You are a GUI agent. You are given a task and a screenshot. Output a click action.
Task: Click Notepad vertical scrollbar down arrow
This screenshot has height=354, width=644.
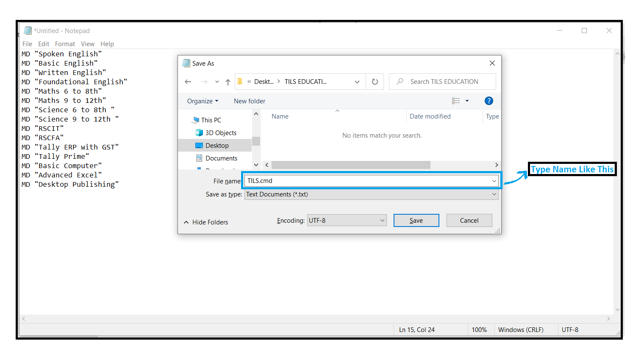tap(617, 310)
